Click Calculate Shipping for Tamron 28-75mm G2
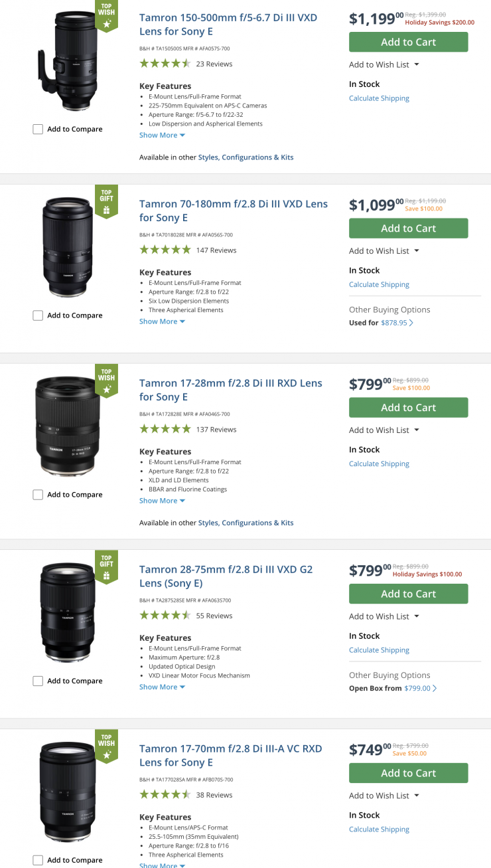The width and height of the screenshot is (491, 868). coord(379,650)
